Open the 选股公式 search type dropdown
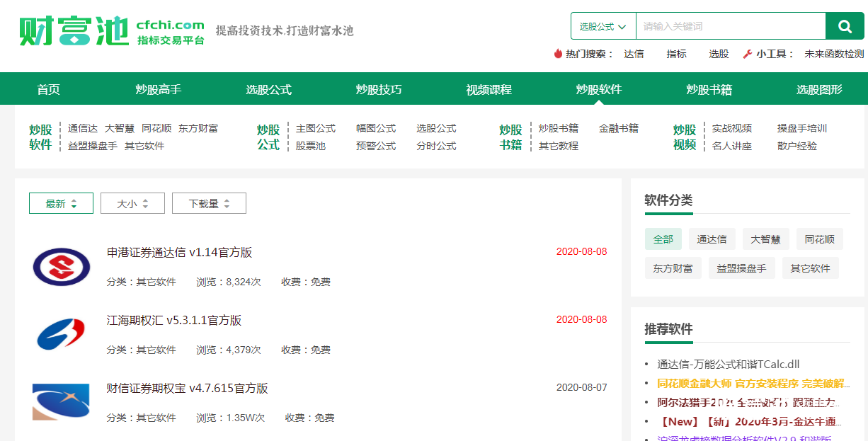 603,25
